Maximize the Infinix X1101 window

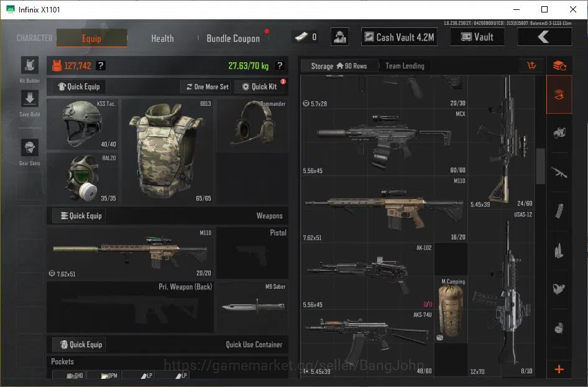[544, 9]
